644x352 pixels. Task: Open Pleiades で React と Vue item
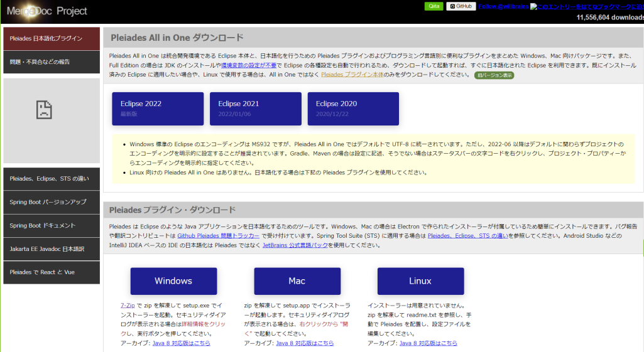[52, 272]
